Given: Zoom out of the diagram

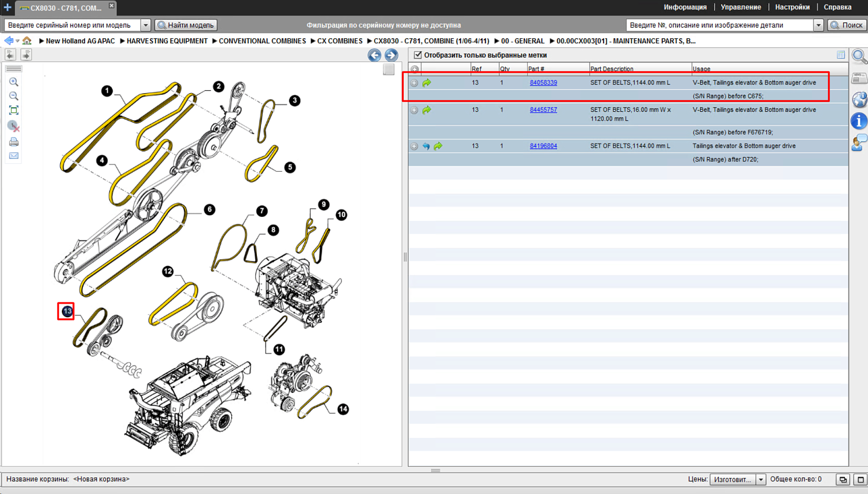Looking at the screenshot, I should coord(14,96).
